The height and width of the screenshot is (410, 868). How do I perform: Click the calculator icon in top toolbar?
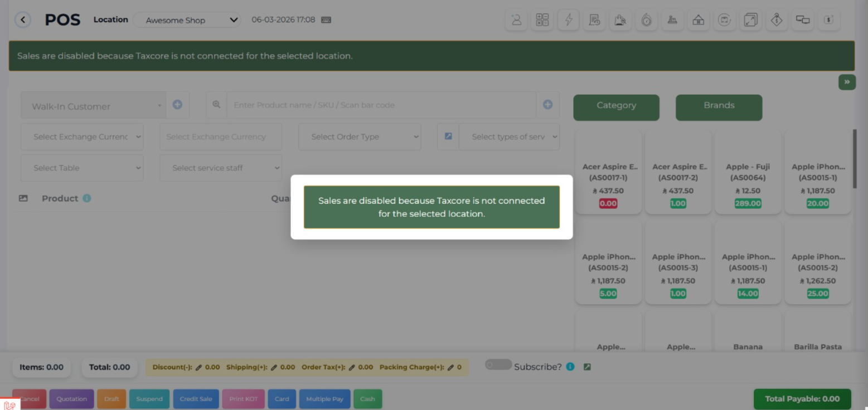coord(542,20)
